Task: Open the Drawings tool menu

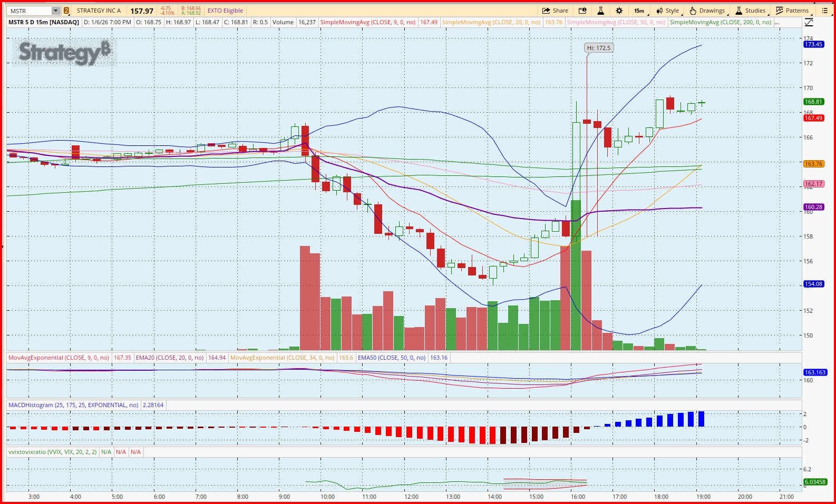Action: 708,11
